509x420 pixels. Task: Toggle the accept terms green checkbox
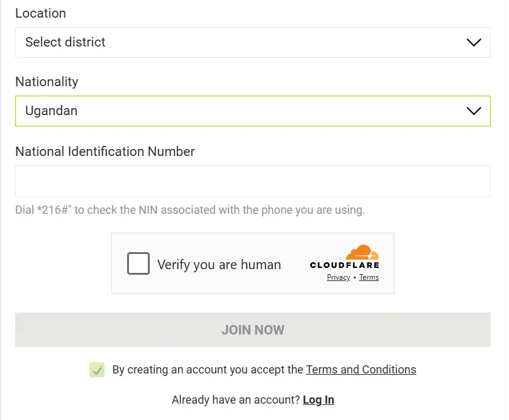click(x=97, y=370)
